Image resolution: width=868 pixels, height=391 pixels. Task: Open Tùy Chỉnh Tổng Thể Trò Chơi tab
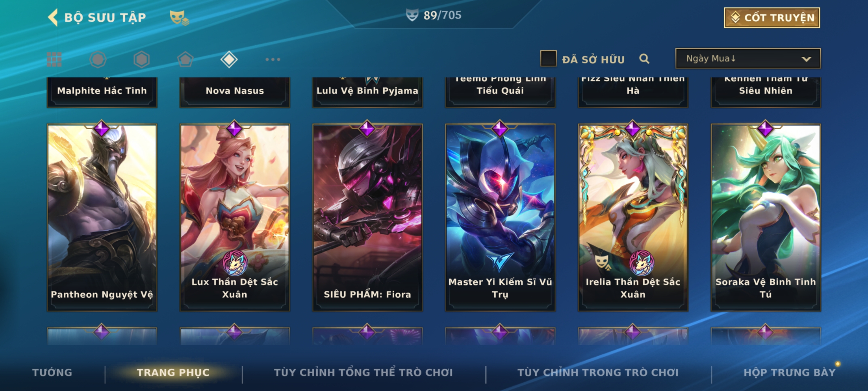pyautogui.click(x=363, y=373)
